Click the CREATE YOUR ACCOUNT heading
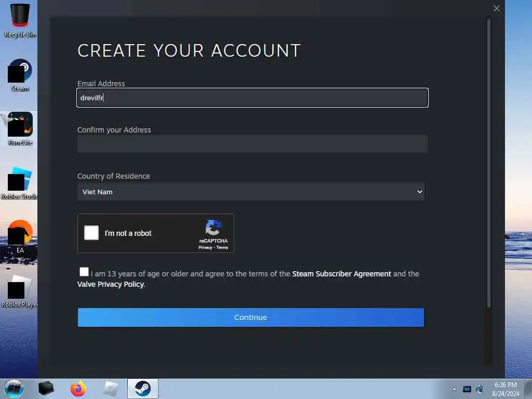 coord(189,50)
